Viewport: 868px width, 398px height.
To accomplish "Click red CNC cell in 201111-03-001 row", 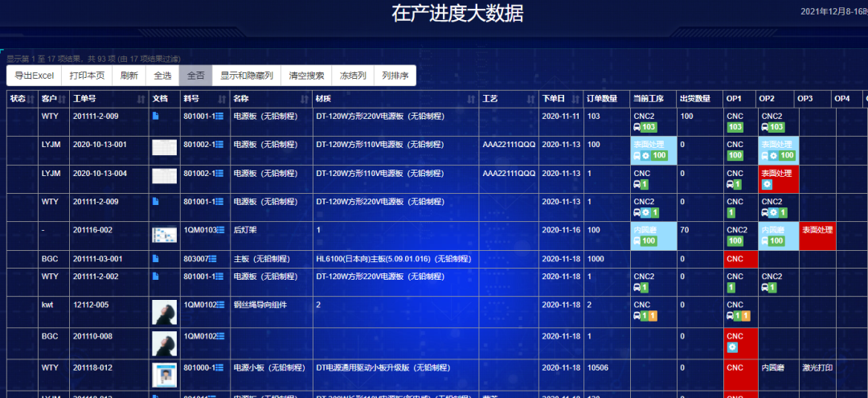I will (741, 259).
